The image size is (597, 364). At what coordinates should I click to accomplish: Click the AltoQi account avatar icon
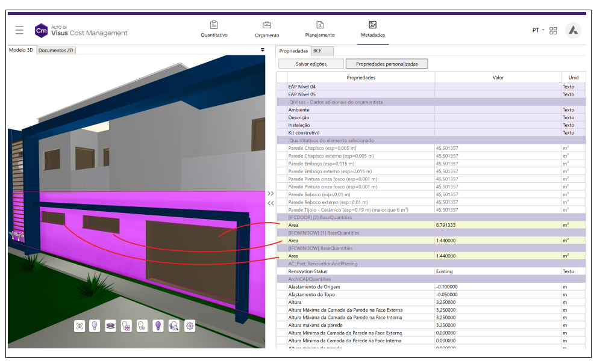tap(573, 30)
